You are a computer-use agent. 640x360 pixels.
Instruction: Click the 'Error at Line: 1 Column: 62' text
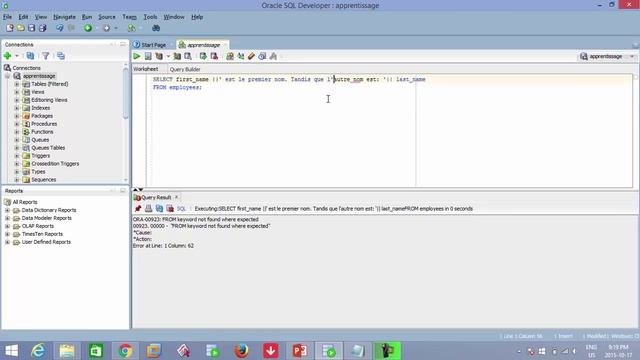click(163, 246)
